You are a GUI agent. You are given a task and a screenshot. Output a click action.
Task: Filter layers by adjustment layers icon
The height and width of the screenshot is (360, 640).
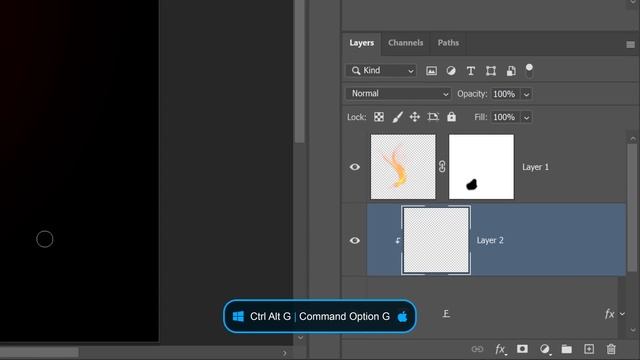pyautogui.click(x=451, y=71)
